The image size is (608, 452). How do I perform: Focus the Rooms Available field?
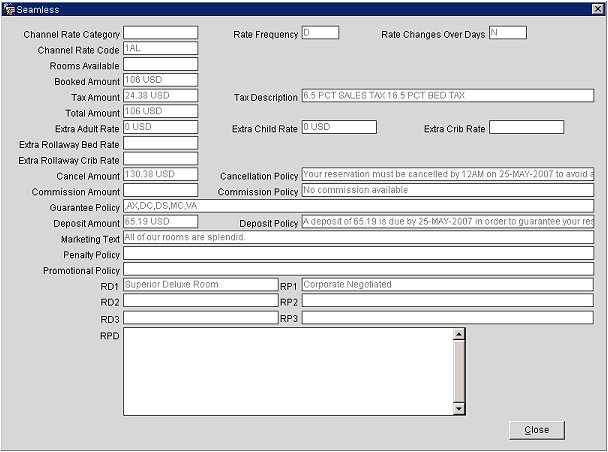[160, 64]
